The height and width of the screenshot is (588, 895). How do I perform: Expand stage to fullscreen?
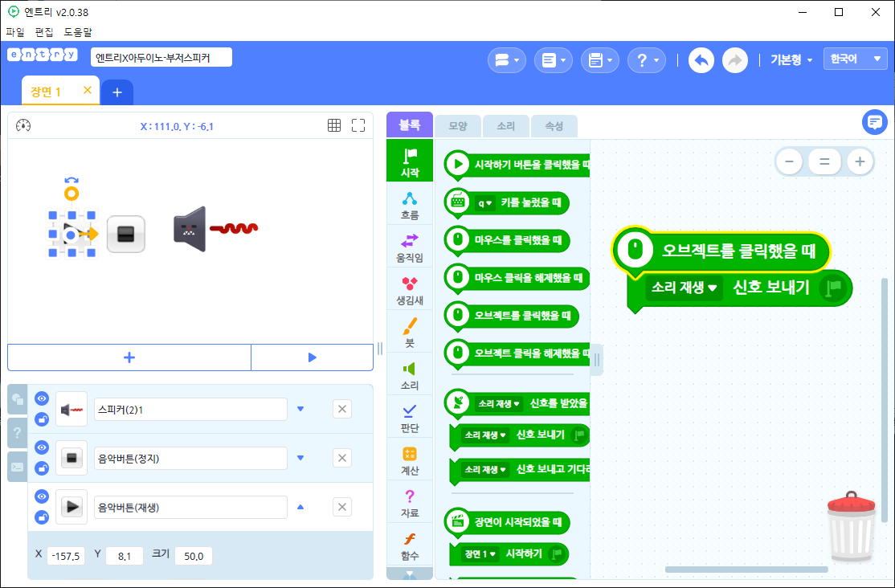click(358, 125)
